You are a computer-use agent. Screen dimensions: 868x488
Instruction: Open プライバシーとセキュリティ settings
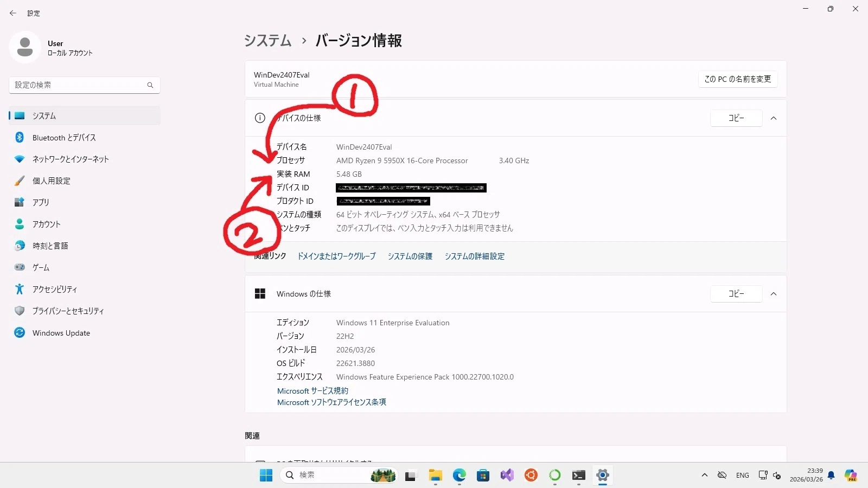coord(85,311)
